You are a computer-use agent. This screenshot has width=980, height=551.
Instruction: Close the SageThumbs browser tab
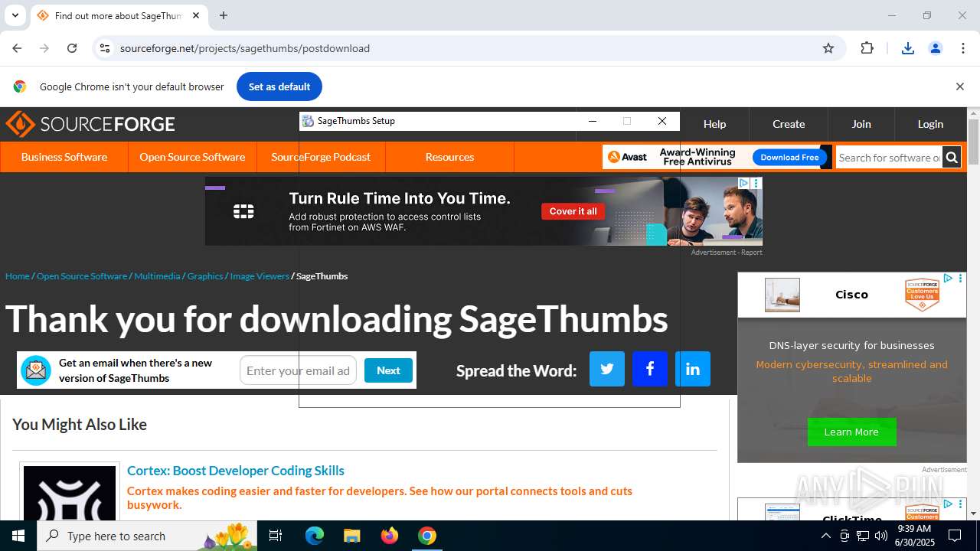click(196, 15)
